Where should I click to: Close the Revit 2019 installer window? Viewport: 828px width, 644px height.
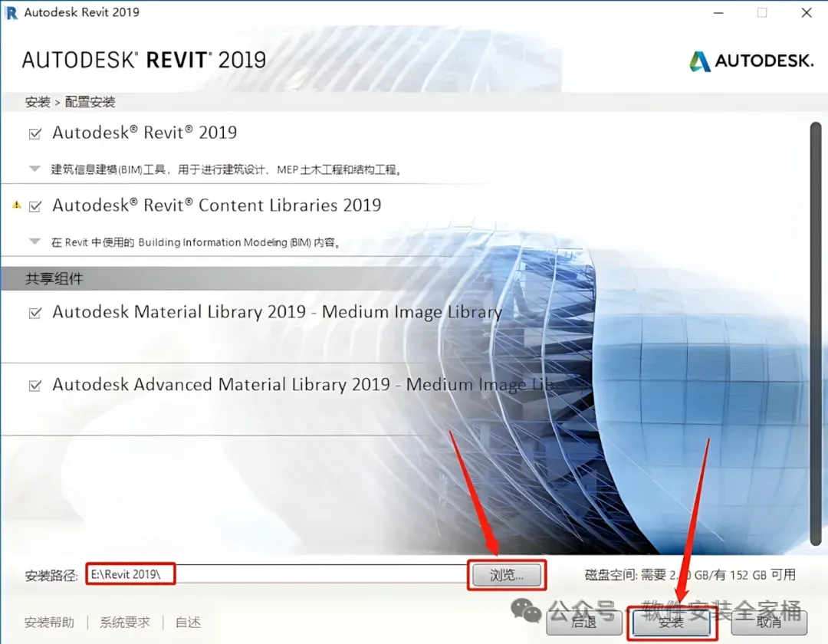pos(807,13)
